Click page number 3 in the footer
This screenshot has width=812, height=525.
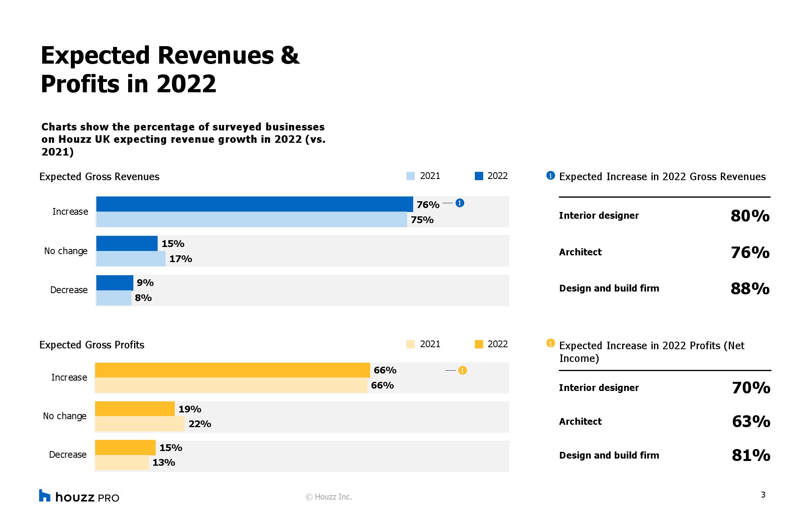[x=763, y=495]
